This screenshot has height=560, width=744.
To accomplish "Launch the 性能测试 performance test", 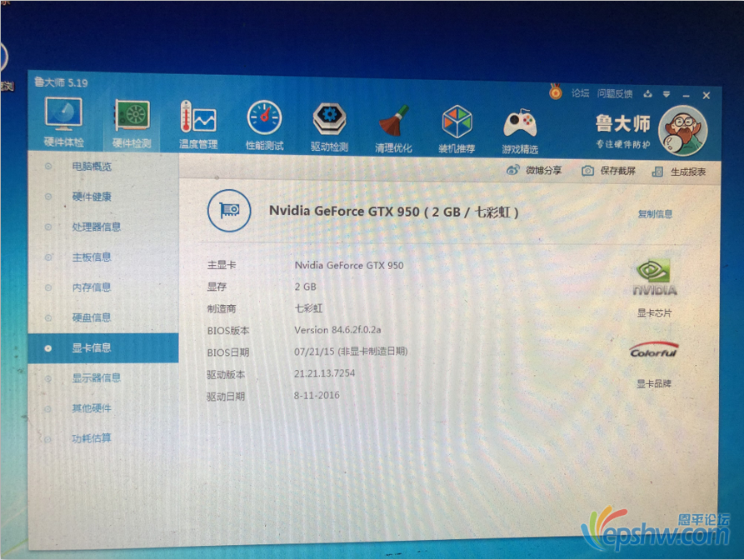I will tap(264, 125).
